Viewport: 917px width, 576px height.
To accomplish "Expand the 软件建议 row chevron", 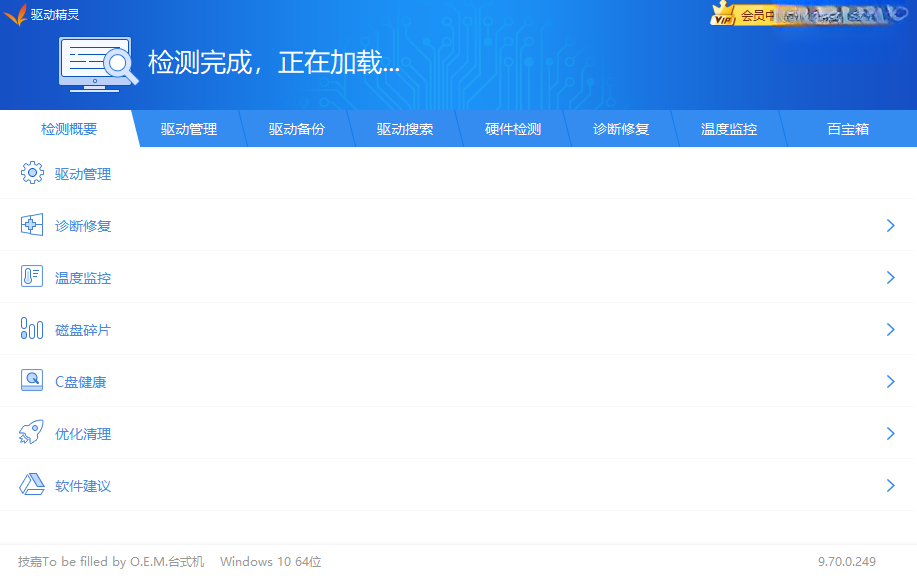I will click(x=890, y=485).
